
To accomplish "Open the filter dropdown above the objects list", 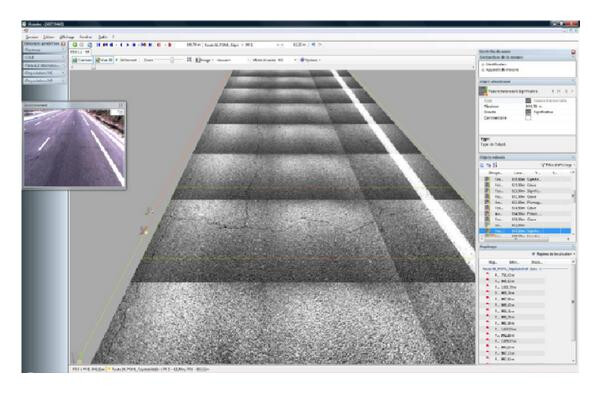I will tap(558, 165).
